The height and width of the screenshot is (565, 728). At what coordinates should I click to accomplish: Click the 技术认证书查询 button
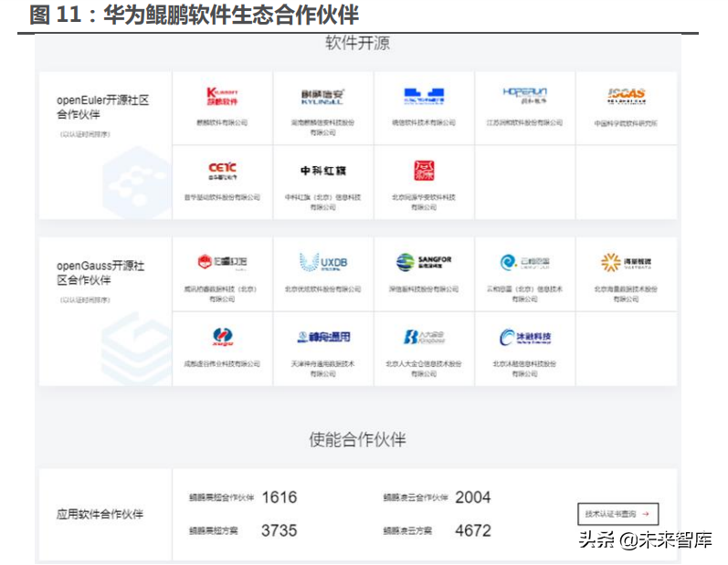pos(618,514)
